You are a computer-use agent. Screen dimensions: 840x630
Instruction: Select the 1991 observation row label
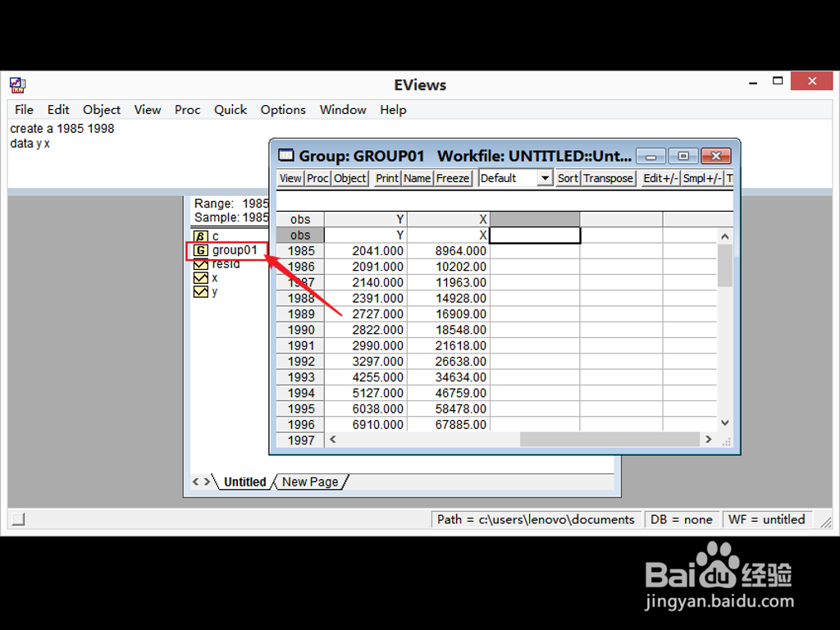click(x=300, y=345)
